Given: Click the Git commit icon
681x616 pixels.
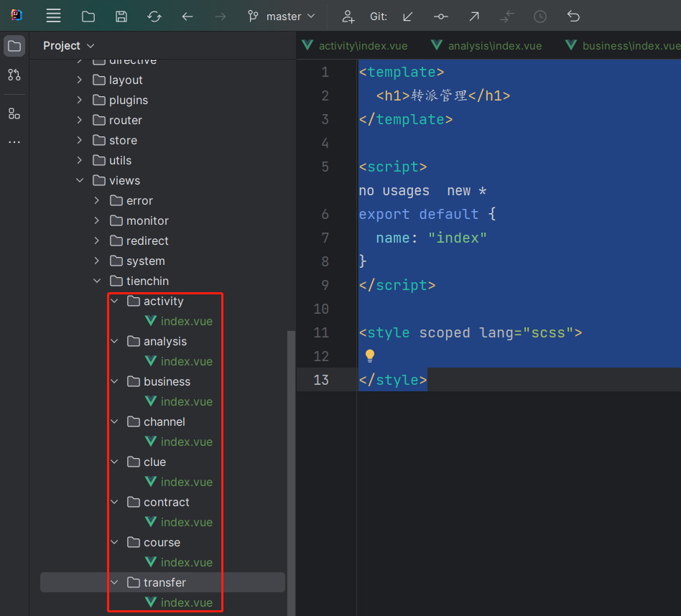Looking at the screenshot, I should coord(441,17).
